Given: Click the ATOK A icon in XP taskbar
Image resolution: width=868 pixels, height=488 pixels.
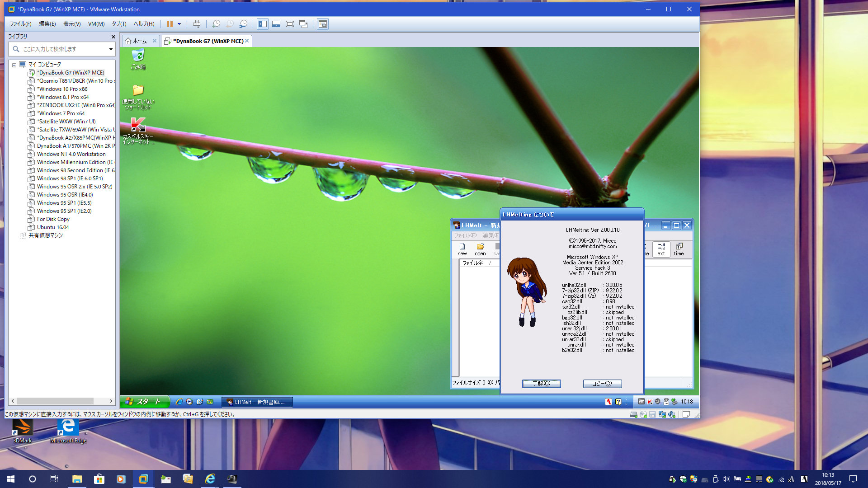Looking at the screenshot, I should pos(609,402).
